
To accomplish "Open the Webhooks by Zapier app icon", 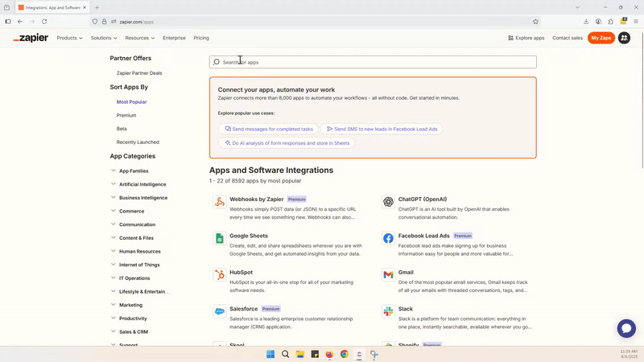I will [x=220, y=202].
